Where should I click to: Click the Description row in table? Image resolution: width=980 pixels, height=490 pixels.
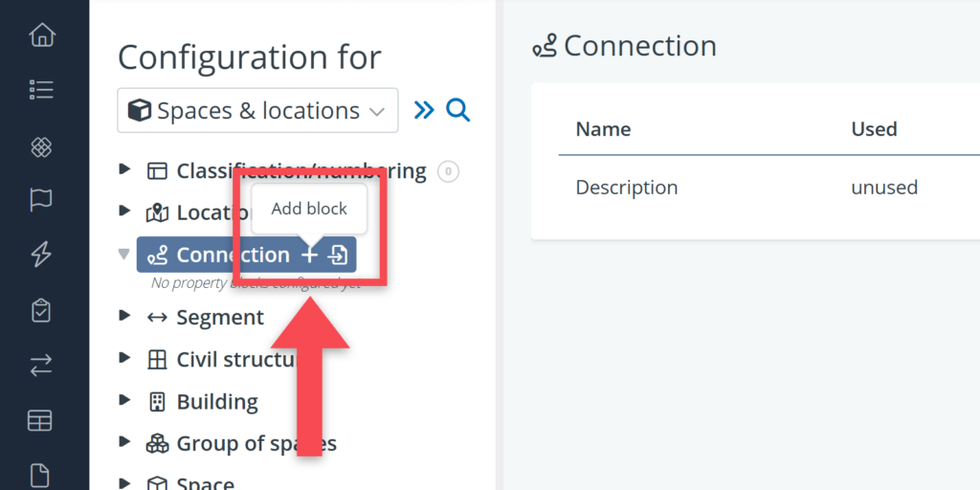coord(626,188)
